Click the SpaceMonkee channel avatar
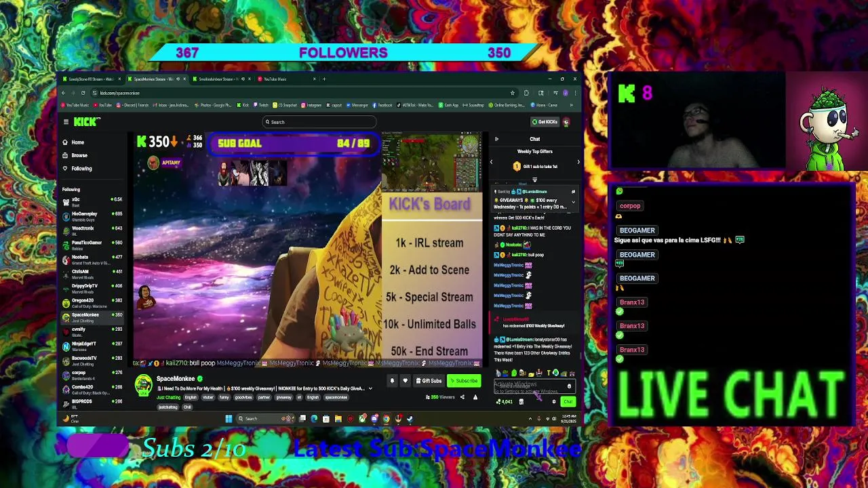This screenshot has height=488, width=868. 143,385
